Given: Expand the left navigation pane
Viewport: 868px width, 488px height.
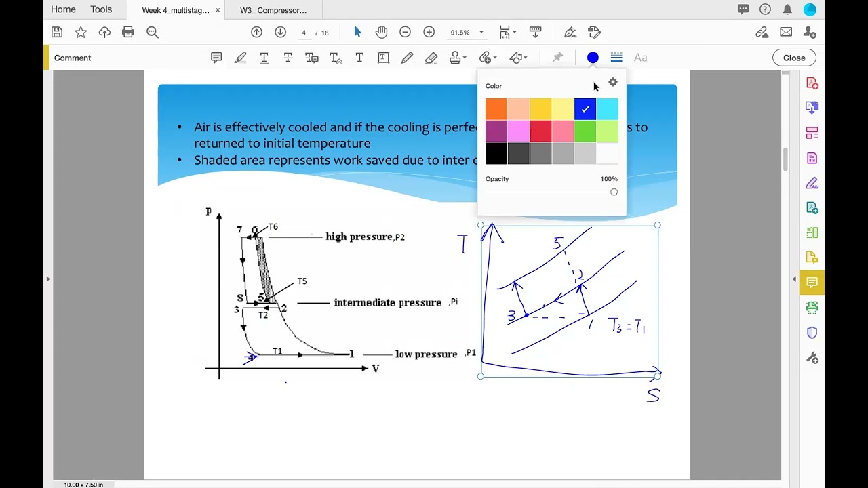Looking at the screenshot, I should (x=47, y=279).
